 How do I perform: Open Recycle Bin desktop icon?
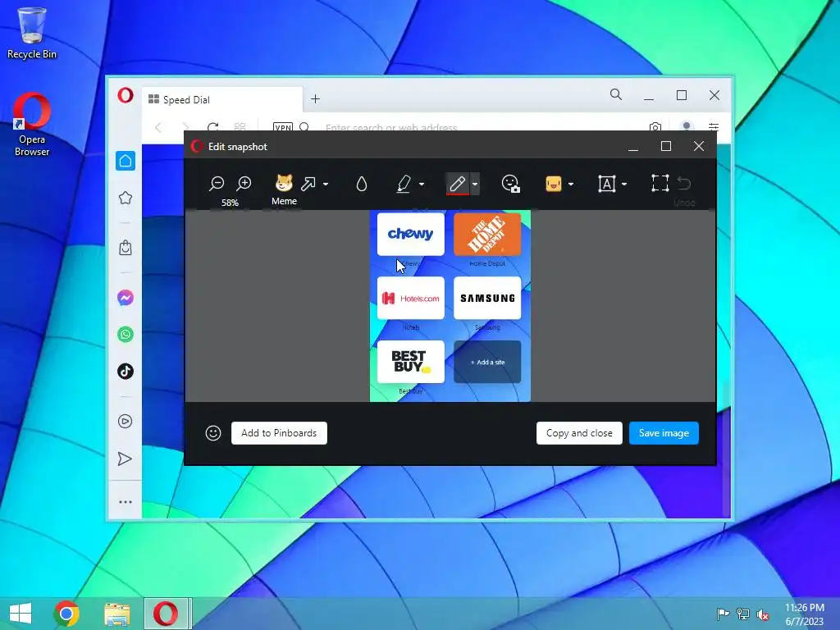32,33
